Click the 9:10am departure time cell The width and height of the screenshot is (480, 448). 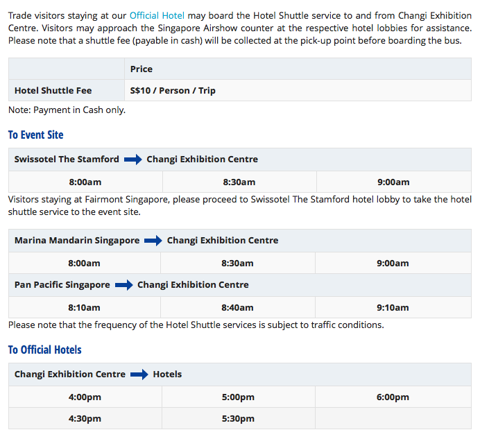[393, 307]
